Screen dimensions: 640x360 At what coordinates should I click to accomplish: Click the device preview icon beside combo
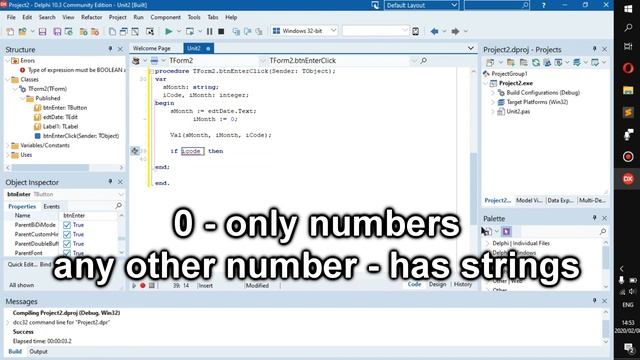point(416,31)
